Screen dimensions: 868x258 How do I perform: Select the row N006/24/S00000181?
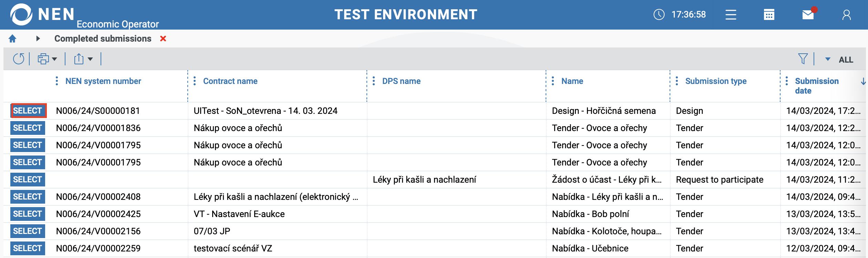click(x=28, y=111)
